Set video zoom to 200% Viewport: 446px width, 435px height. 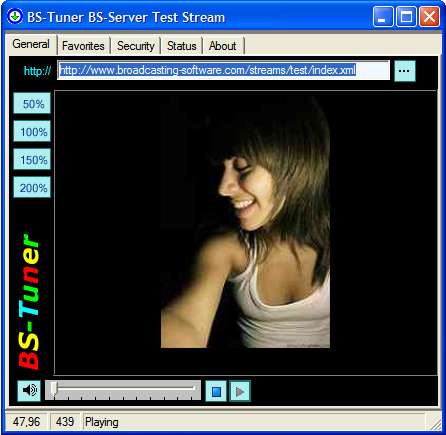[32, 188]
